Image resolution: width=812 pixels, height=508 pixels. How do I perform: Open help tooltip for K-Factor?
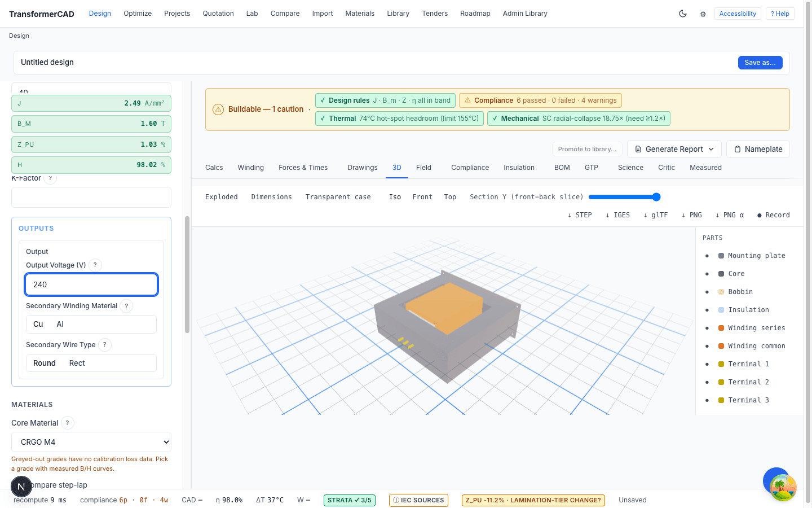[x=50, y=178]
